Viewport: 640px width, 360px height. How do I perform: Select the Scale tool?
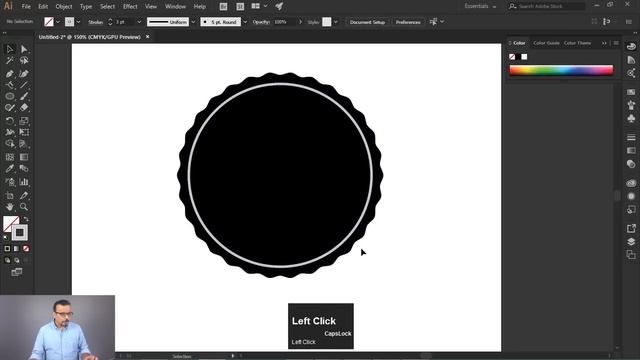click(24, 121)
